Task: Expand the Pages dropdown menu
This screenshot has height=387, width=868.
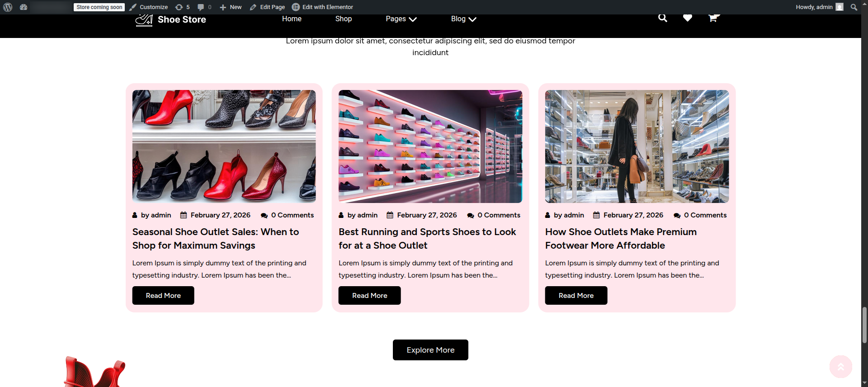Action: click(401, 19)
